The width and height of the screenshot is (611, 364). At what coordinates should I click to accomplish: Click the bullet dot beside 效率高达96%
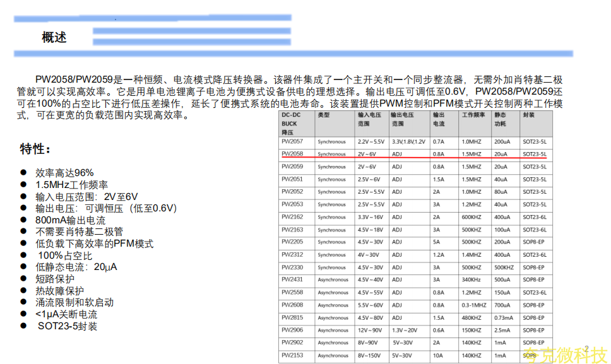pos(23,173)
